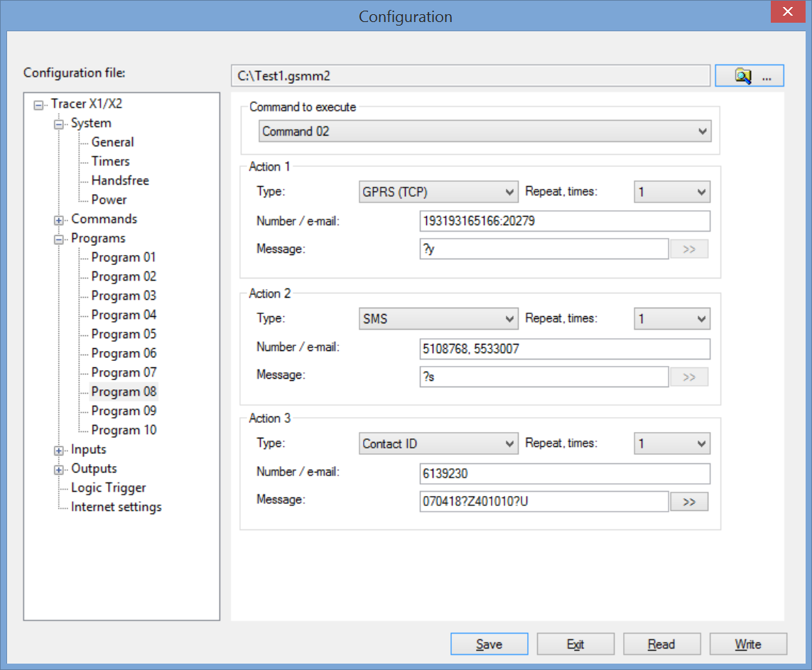
Task: Click the Action 3 Number field with 6139230
Action: 565,474
